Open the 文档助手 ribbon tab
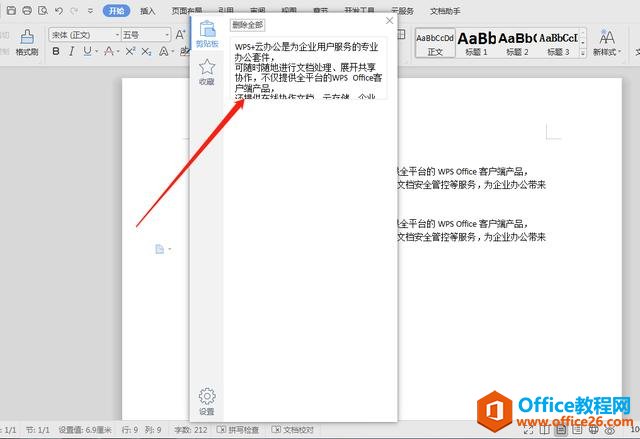640x439 pixels. (445, 11)
